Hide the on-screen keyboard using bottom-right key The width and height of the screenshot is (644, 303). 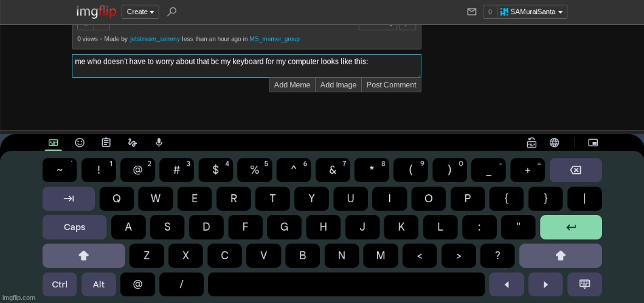point(584,284)
